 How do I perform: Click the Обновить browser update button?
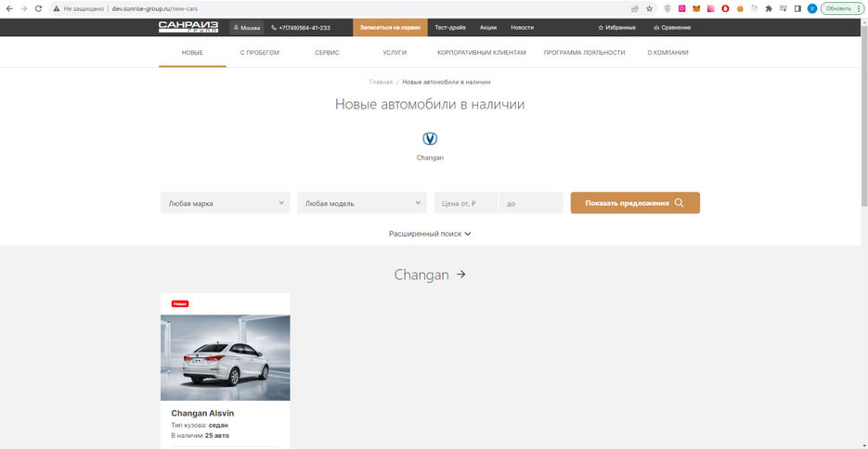(x=842, y=9)
